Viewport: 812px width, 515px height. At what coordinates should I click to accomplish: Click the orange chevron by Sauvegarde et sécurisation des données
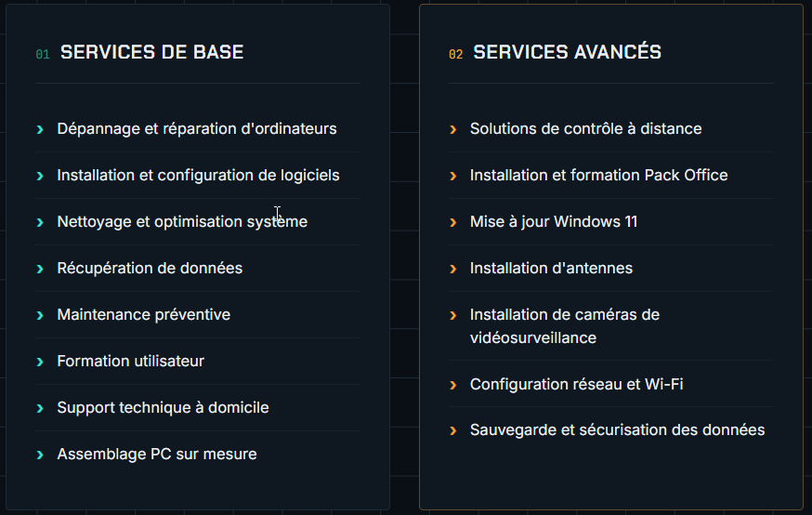point(453,430)
